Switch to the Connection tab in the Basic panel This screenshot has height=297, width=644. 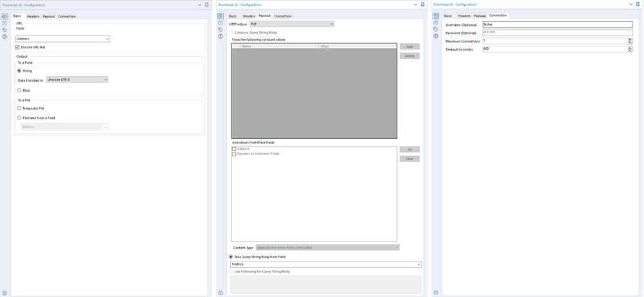[66, 16]
